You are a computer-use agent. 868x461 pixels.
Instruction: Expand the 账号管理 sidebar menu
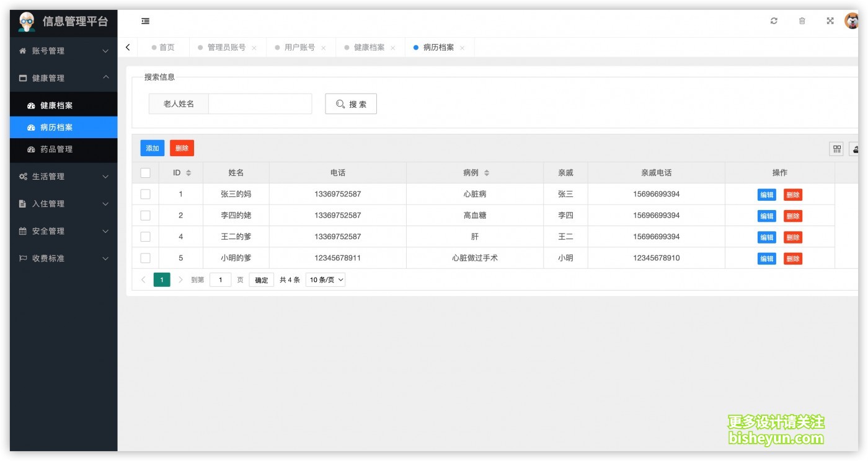(x=63, y=51)
